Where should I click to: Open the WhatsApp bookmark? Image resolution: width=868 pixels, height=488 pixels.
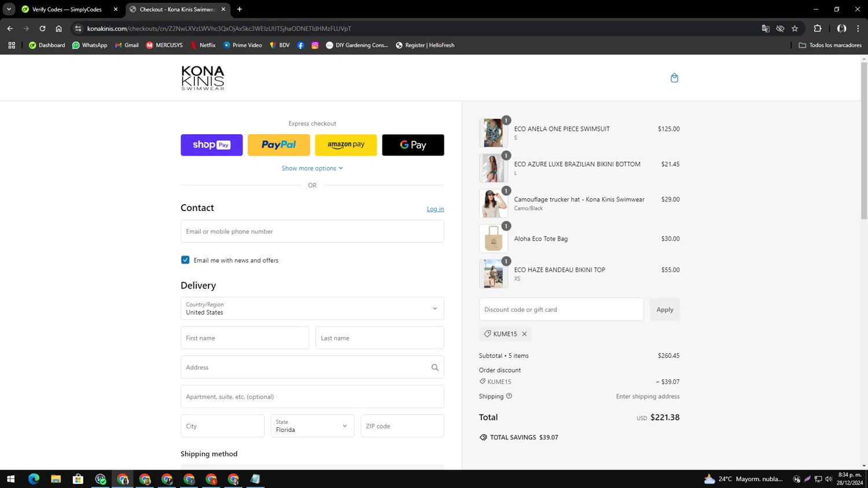(90, 45)
